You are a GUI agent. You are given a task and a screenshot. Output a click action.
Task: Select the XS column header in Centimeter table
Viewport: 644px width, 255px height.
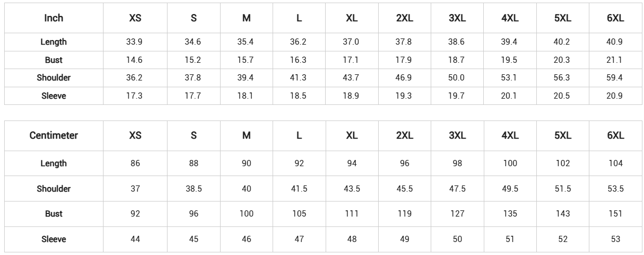(x=135, y=136)
